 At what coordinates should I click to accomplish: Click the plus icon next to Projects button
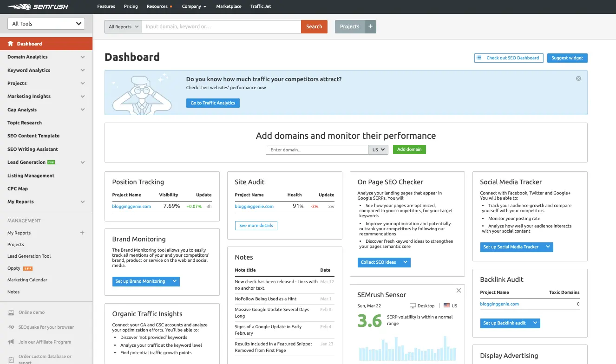click(x=370, y=26)
